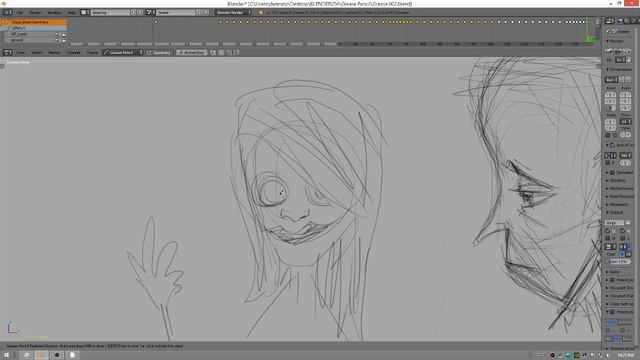The image size is (640, 360).
Task: Click the Blender logo icon in info header
Action: click(x=260, y=13)
